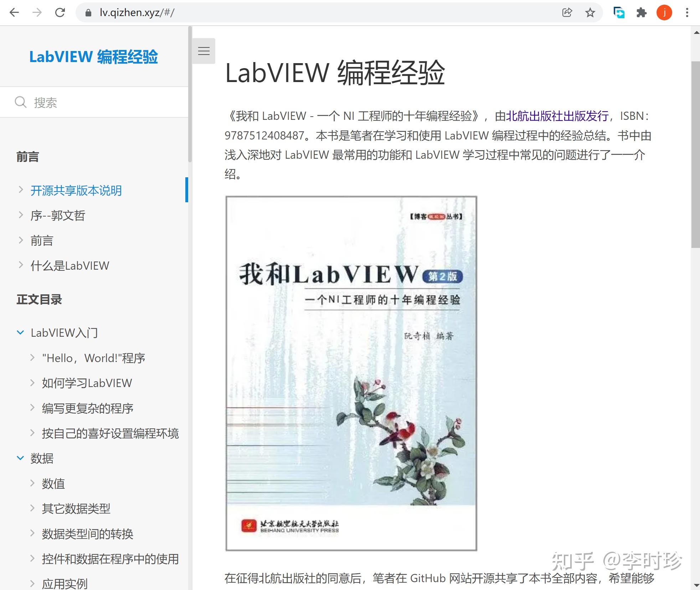Click the LabVIEW 编程经验 sidebar title
This screenshot has width=700, height=590.
coord(94,56)
